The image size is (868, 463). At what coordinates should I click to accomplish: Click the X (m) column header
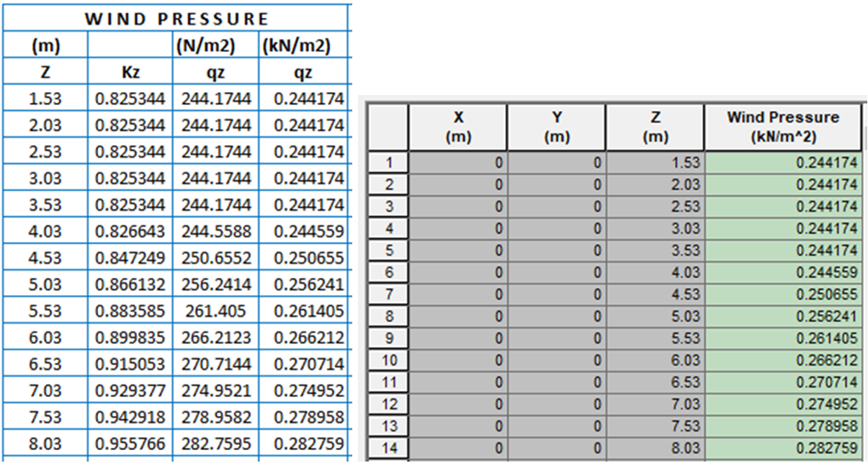(x=459, y=126)
